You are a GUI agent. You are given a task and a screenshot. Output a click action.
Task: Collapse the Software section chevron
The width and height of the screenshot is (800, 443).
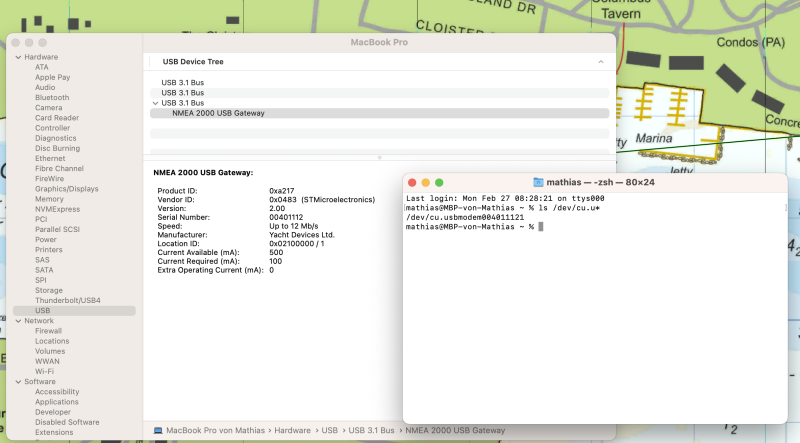click(18, 382)
